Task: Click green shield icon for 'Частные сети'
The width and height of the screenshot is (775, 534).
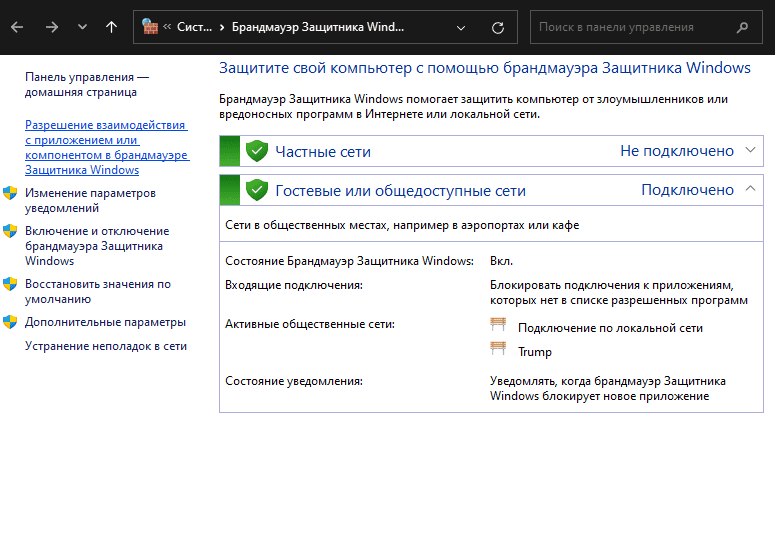Action: click(257, 151)
